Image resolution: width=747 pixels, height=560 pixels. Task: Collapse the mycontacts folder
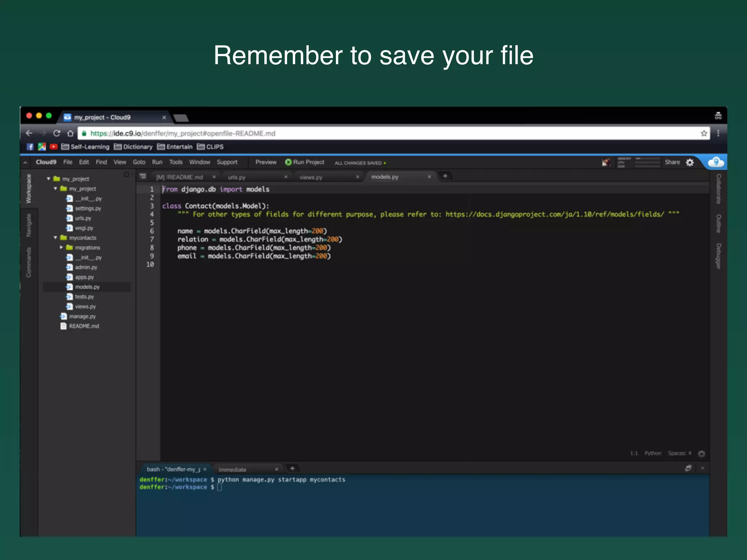[x=55, y=238]
